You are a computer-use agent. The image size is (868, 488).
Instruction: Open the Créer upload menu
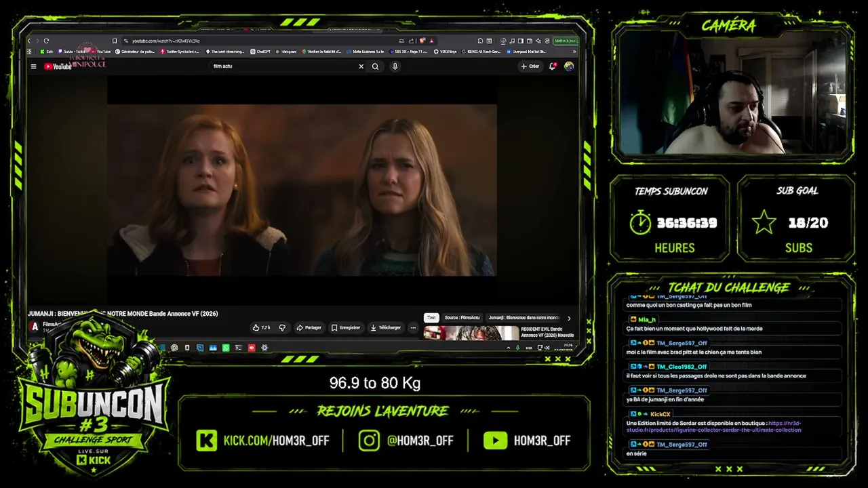[530, 66]
